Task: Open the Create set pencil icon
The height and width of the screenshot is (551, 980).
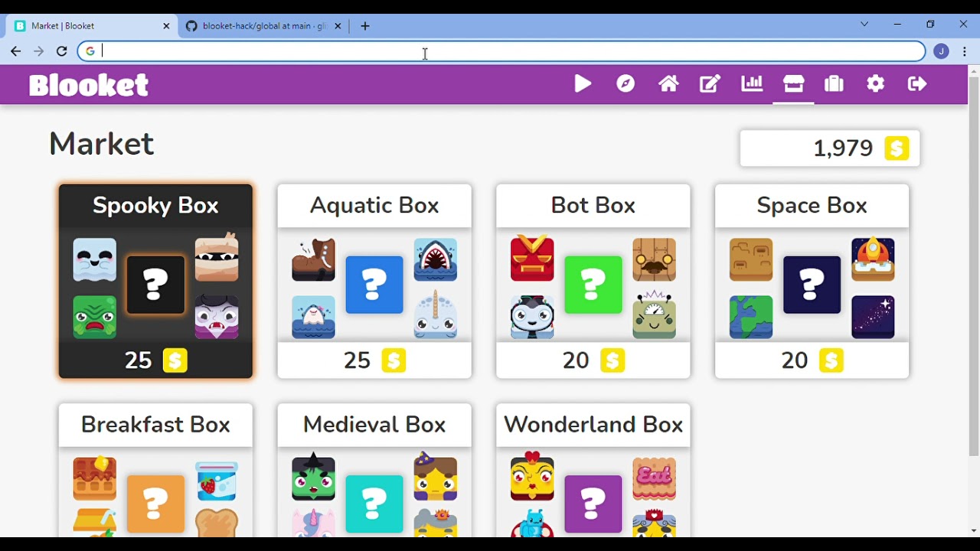Action: point(710,83)
